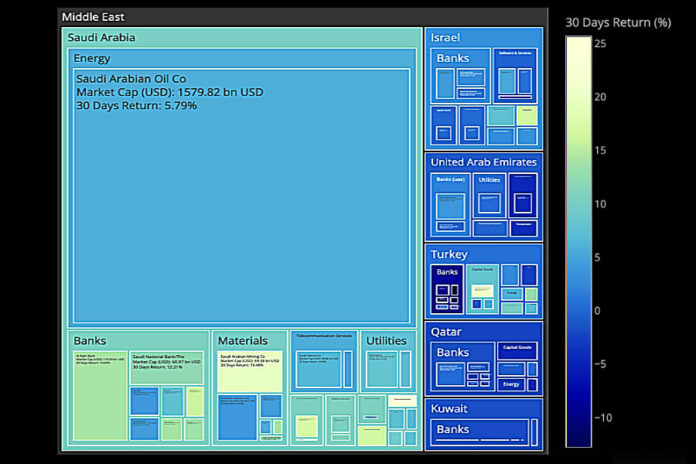The width and height of the screenshot is (696, 464).
Task: Click the Al Rajhi Bank tile
Action: pyautogui.click(x=100, y=400)
